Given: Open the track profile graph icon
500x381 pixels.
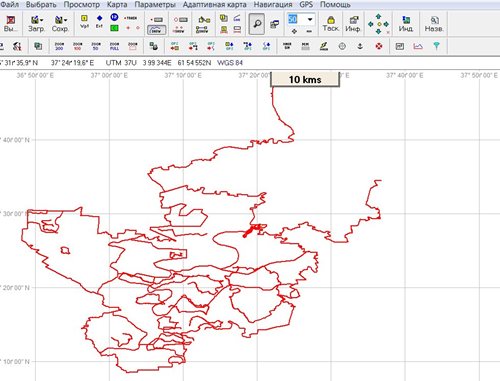Looking at the screenshot, I should pos(418,46).
